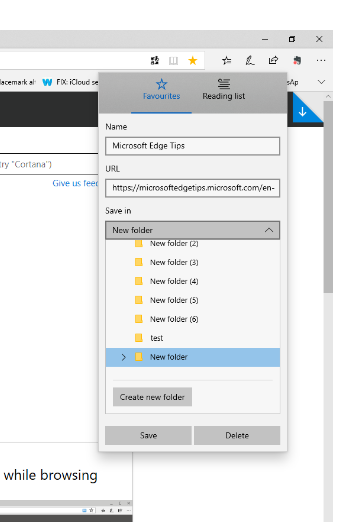Screen dimensions: 364x522
Task: Select the highlighted New folder row
Action: (x=193, y=357)
